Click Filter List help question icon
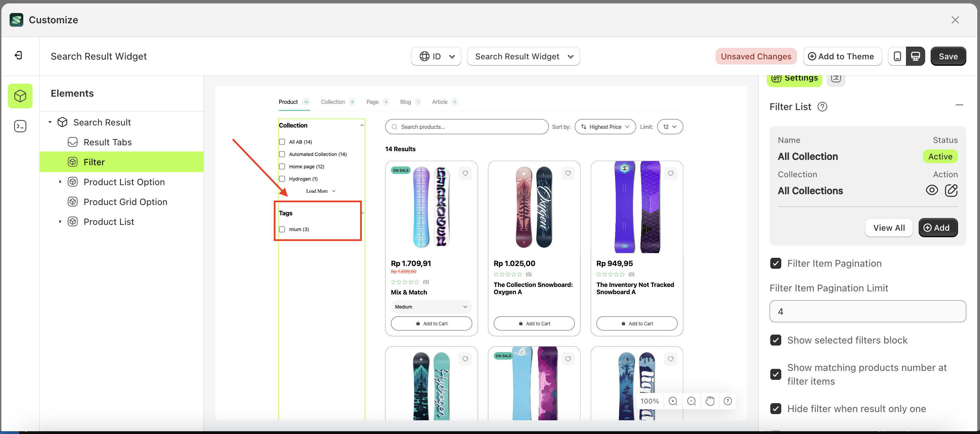Image resolution: width=980 pixels, height=434 pixels. coord(822,107)
